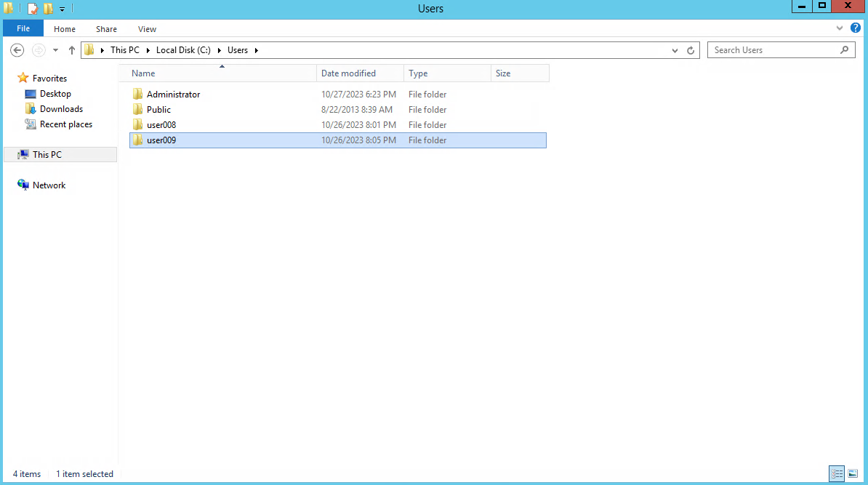Click Local Disk (C:) in the breadcrumb
This screenshot has height=485, width=868.
click(x=183, y=50)
